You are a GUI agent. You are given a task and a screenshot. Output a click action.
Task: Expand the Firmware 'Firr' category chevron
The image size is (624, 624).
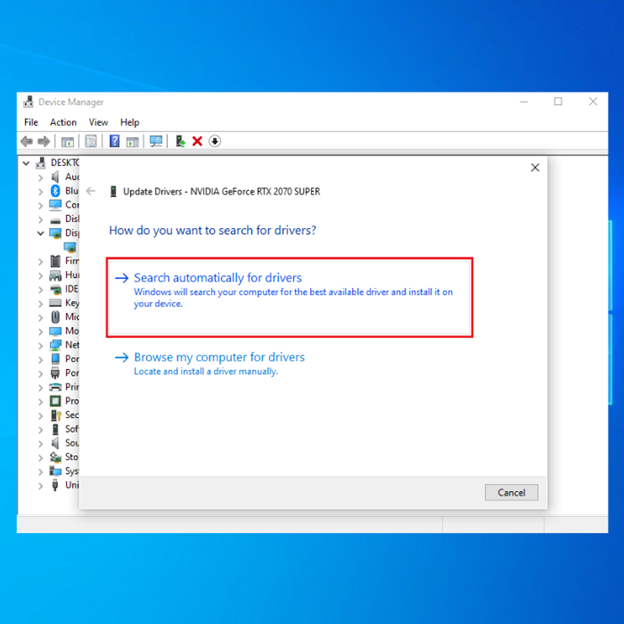40,261
